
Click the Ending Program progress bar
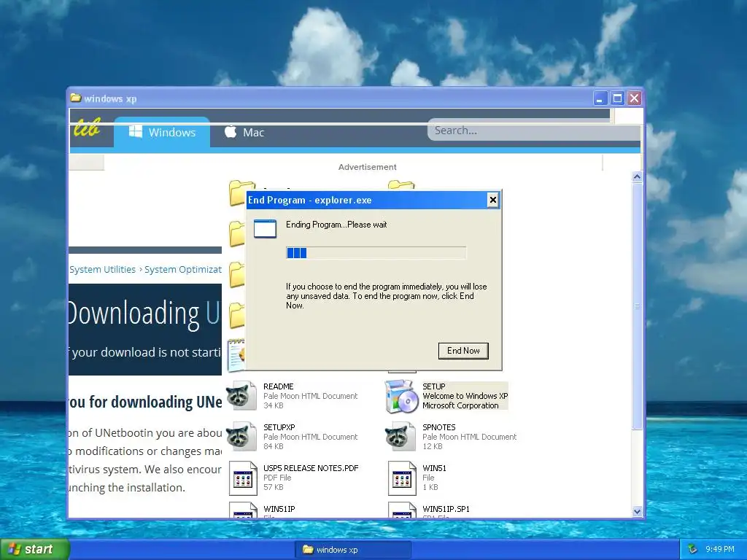pos(376,253)
